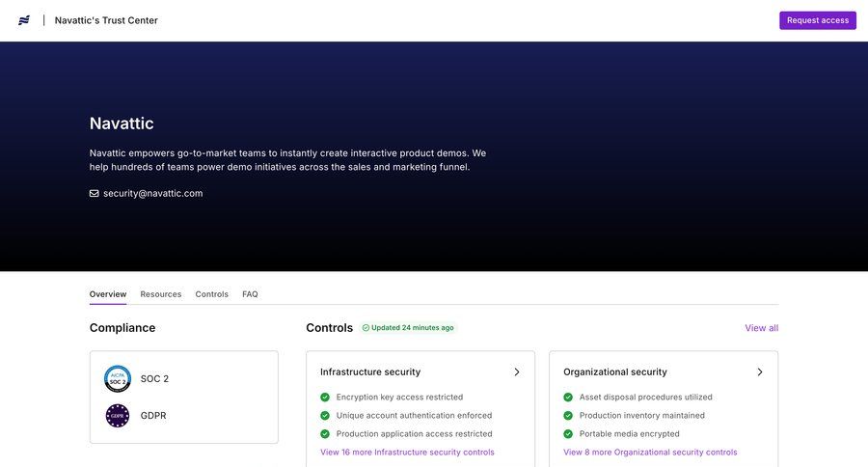The height and width of the screenshot is (467, 868).
Task: Go to the FAQ tab
Action: tap(250, 294)
